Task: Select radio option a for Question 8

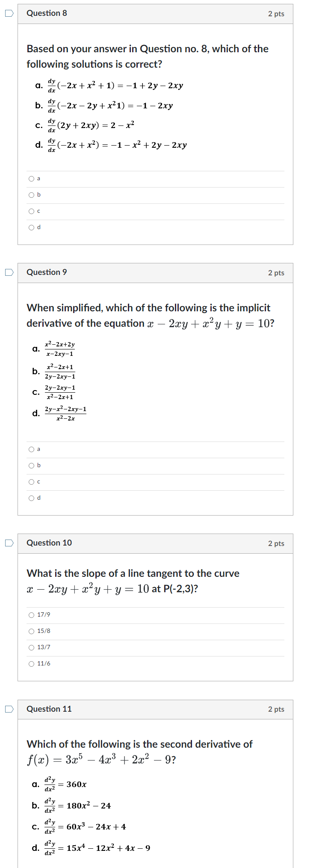Action: tap(31, 179)
